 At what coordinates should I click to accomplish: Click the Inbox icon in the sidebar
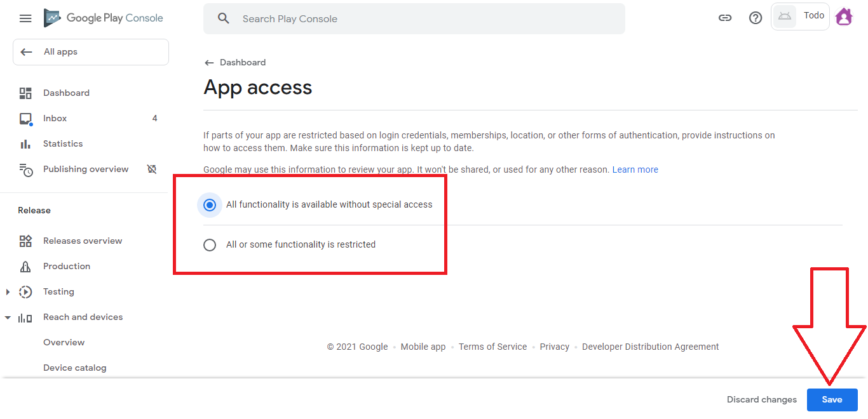(25, 119)
